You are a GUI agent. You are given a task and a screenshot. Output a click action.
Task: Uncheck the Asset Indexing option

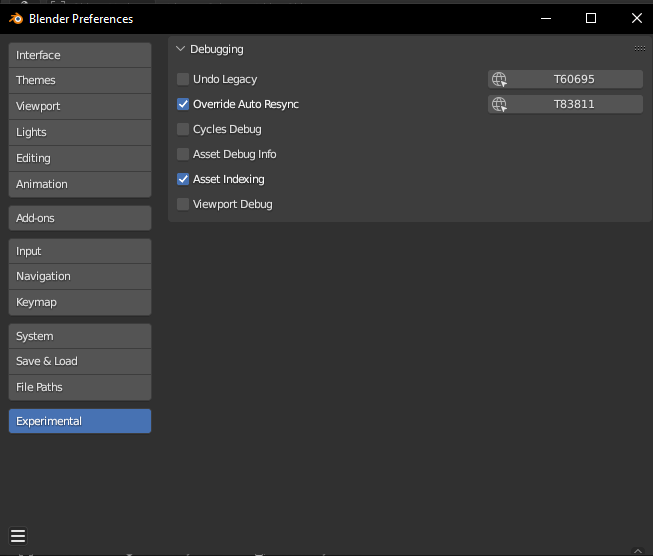tap(183, 179)
